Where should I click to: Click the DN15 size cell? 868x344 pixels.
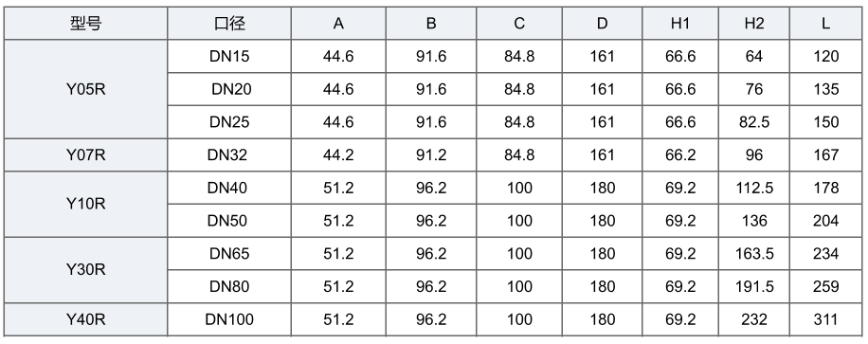229,57
